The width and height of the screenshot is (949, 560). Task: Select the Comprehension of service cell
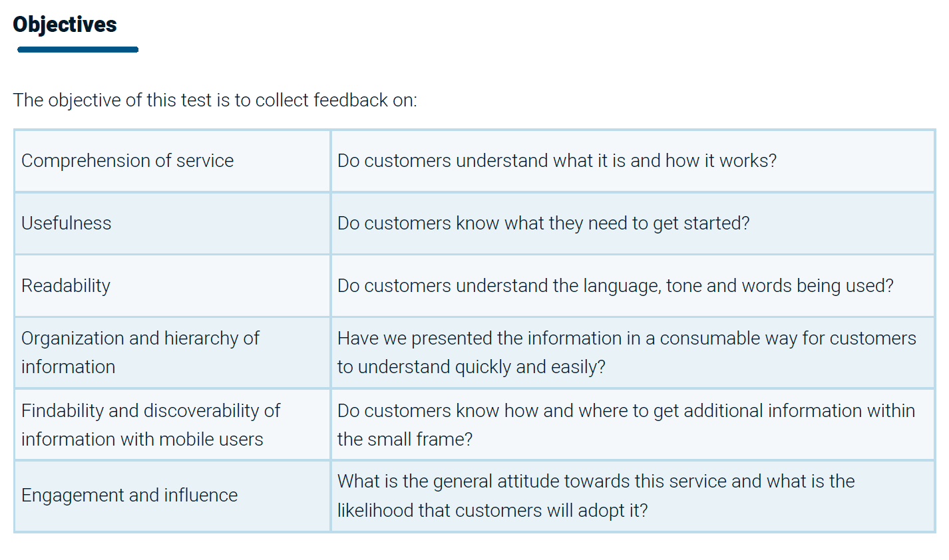(x=128, y=161)
